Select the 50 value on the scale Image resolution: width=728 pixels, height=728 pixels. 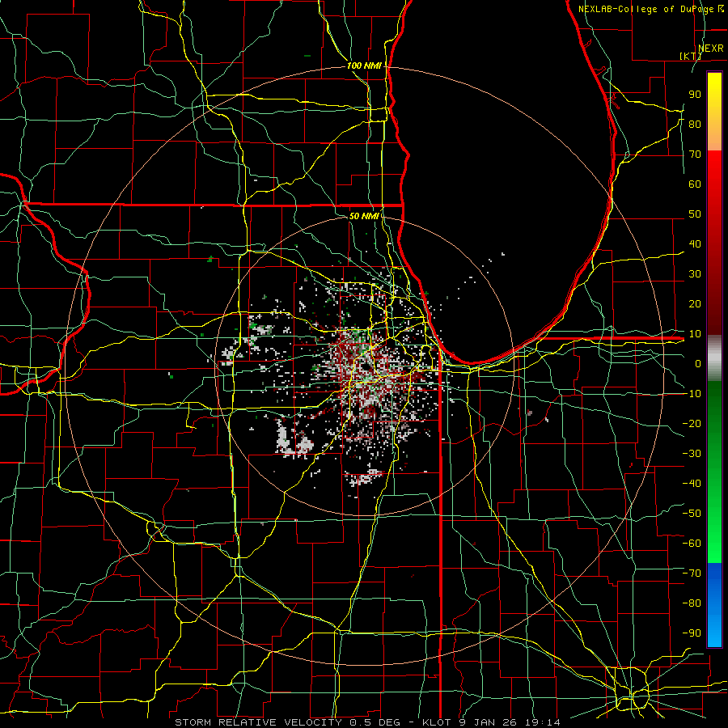click(695, 214)
